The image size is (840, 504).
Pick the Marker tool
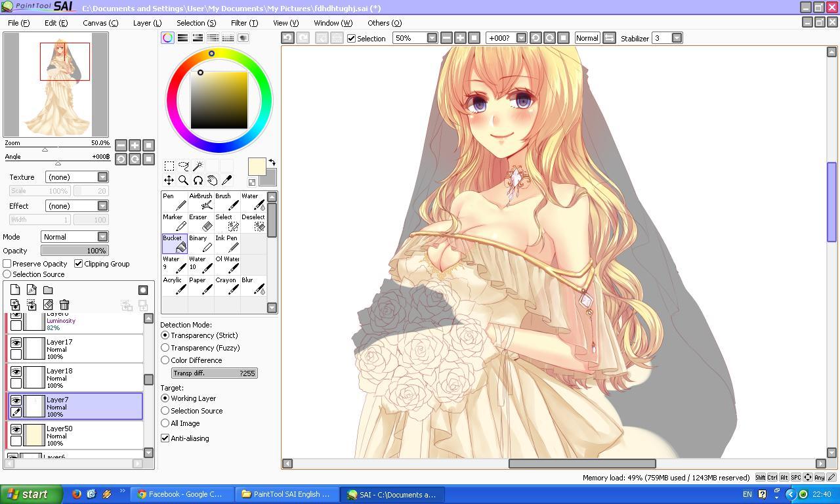(x=175, y=222)
